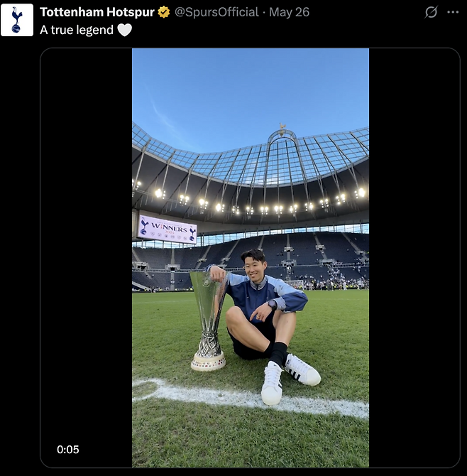Open the Tottenham Hotspur display name
The width and height of the screenshot is (467, 476).
(97, 13)
